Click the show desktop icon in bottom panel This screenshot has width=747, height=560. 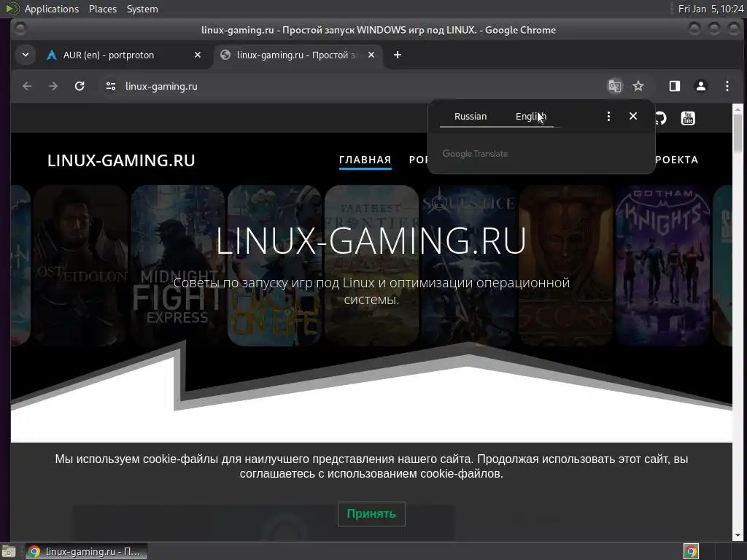tap(9, 552)
